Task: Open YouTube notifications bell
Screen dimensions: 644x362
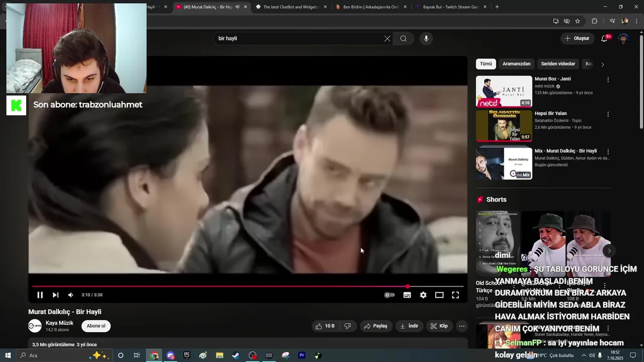Action: 604,39
